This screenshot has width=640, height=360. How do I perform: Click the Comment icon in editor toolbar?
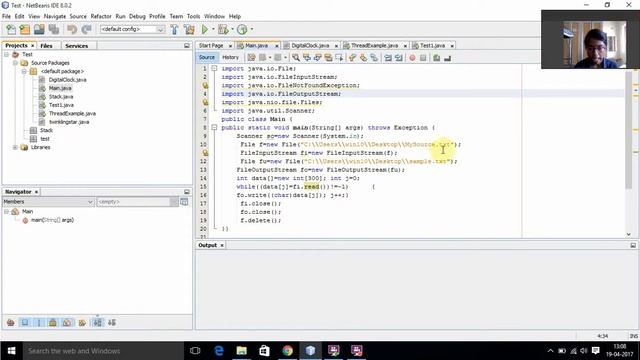(x=437, y=58)
